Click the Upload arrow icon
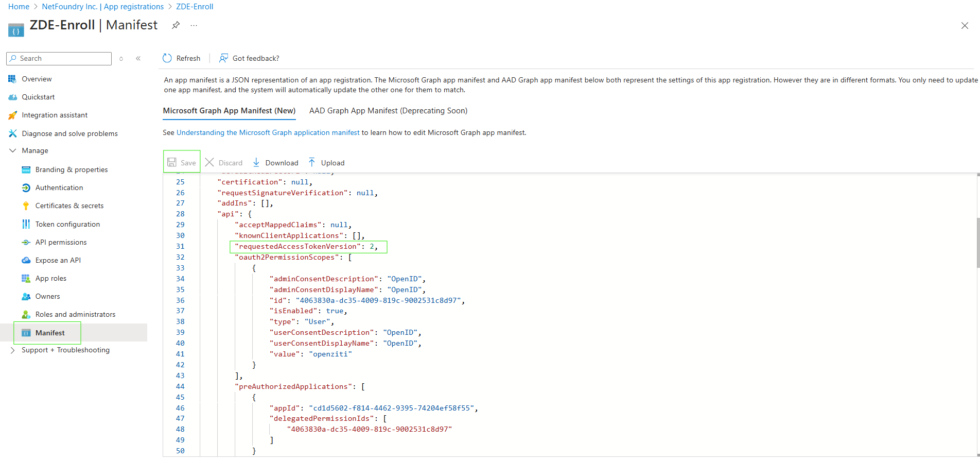 312,163
